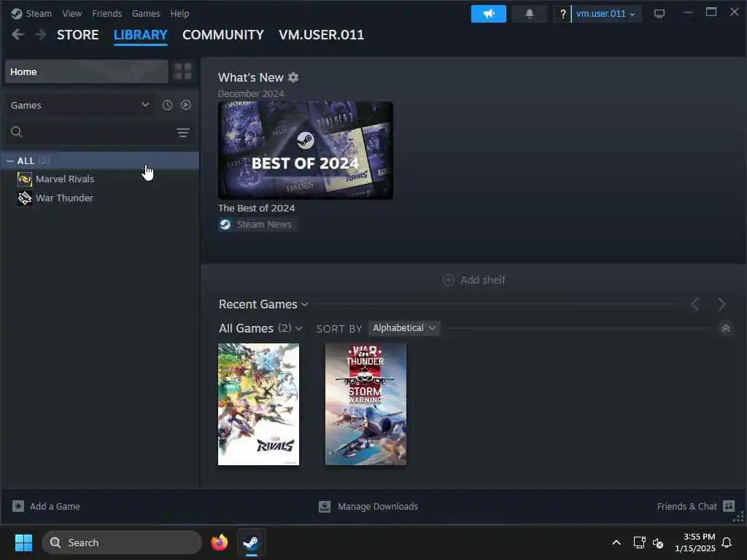The image size is (747, 560).
Task: Select Marvel Rivals in the game list
Action: coord(65,179)
